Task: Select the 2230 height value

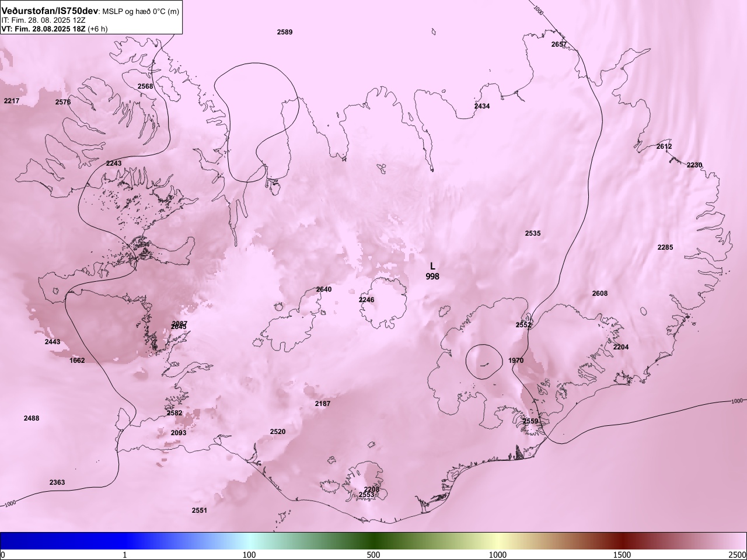Action: (694, 165)
